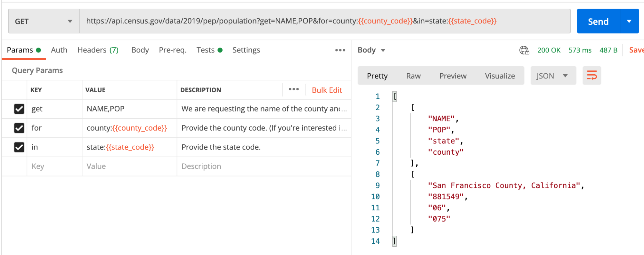Click the "881549" population value

click(446, 197)
